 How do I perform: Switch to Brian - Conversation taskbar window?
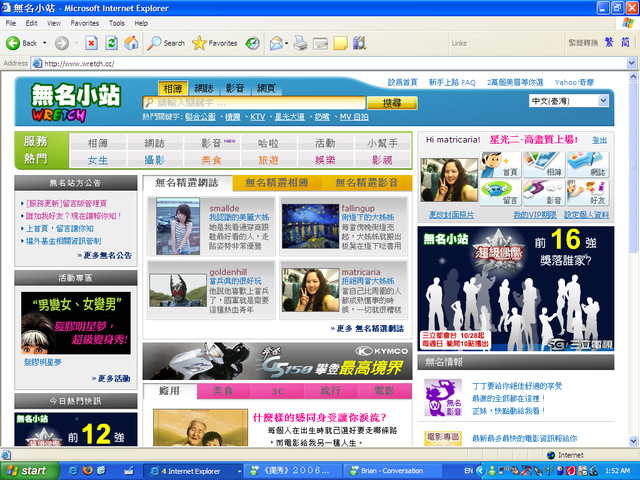click(392, 471)
